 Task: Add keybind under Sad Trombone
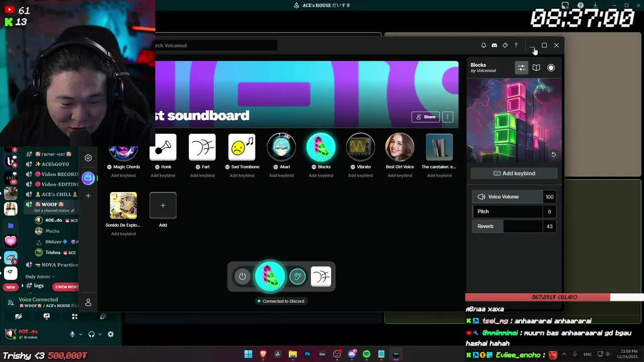[242, 175]
